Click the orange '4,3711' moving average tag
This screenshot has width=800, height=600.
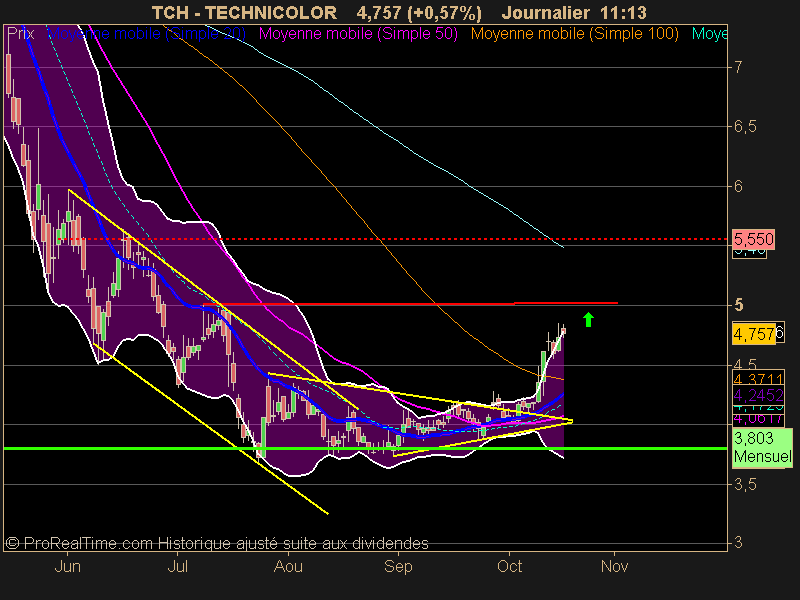click(x=758, y=378)
